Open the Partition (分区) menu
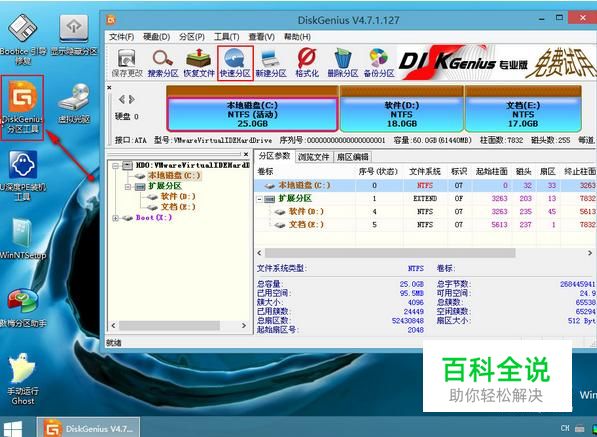 pos(192,37)
